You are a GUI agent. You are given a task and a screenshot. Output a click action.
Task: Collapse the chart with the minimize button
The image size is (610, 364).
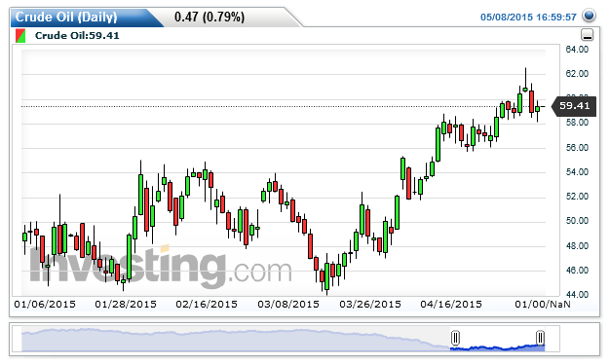click(x=587, y=35)
